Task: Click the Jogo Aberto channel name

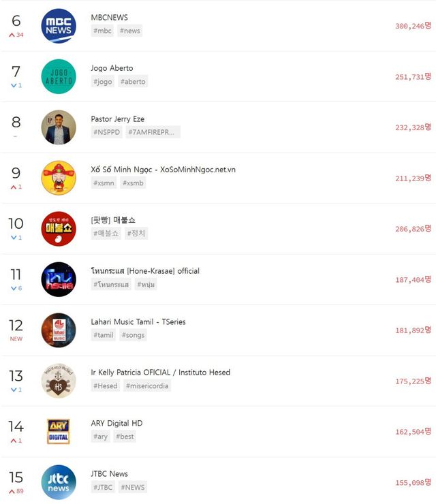Action: click(x=112, y=68)
